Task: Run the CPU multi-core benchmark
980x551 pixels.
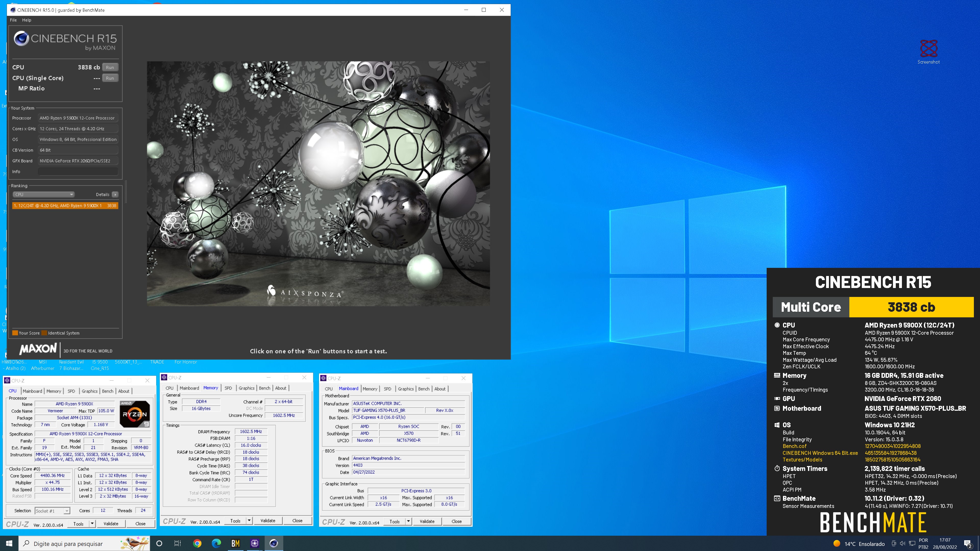Action: pyautogui.click(x=110, y=67)
